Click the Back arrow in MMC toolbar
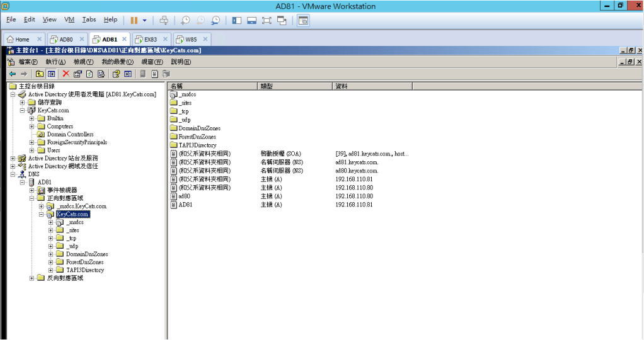This screenshot has width=644, height=340. 12,74
